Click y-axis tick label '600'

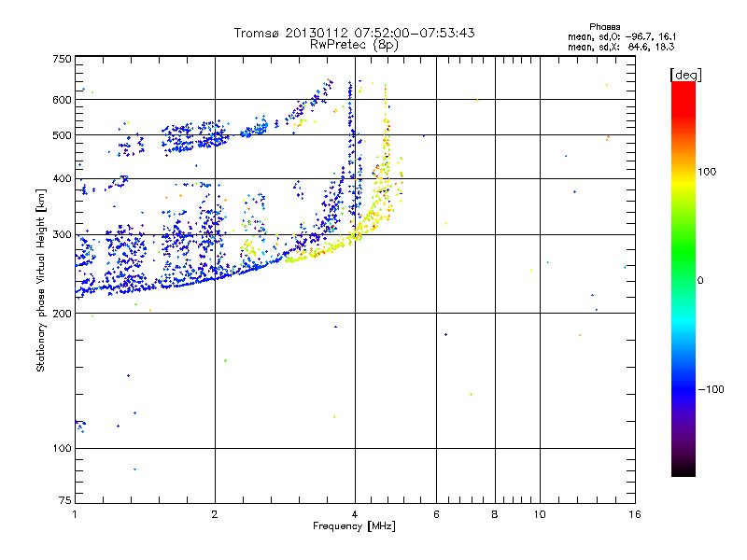(63, 100)
